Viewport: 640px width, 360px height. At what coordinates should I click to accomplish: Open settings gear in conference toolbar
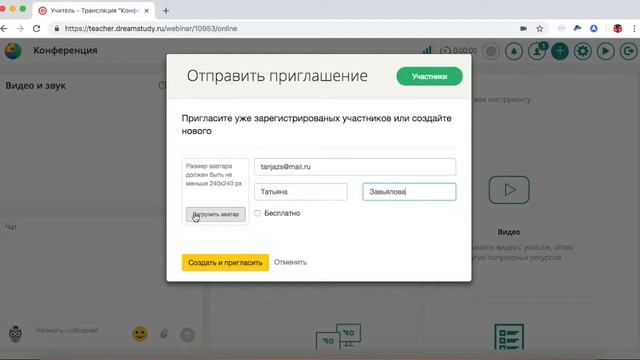point(582,51)
